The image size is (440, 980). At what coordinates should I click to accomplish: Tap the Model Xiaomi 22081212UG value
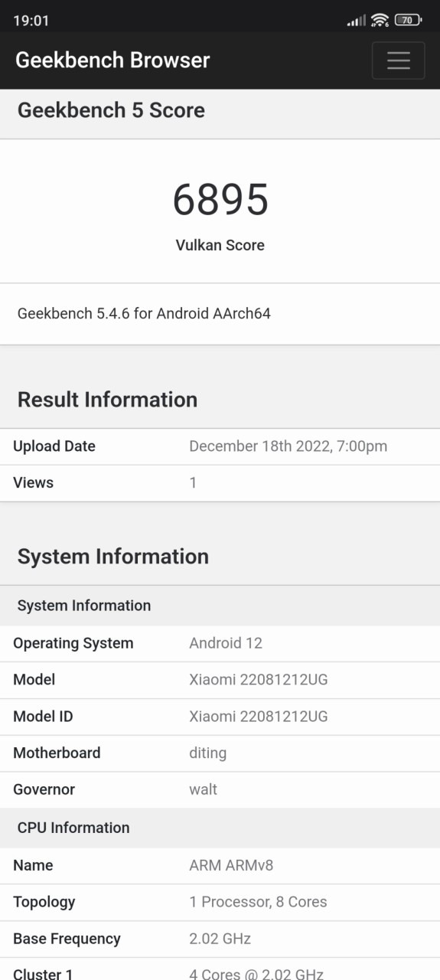click(x=259, y=680)
